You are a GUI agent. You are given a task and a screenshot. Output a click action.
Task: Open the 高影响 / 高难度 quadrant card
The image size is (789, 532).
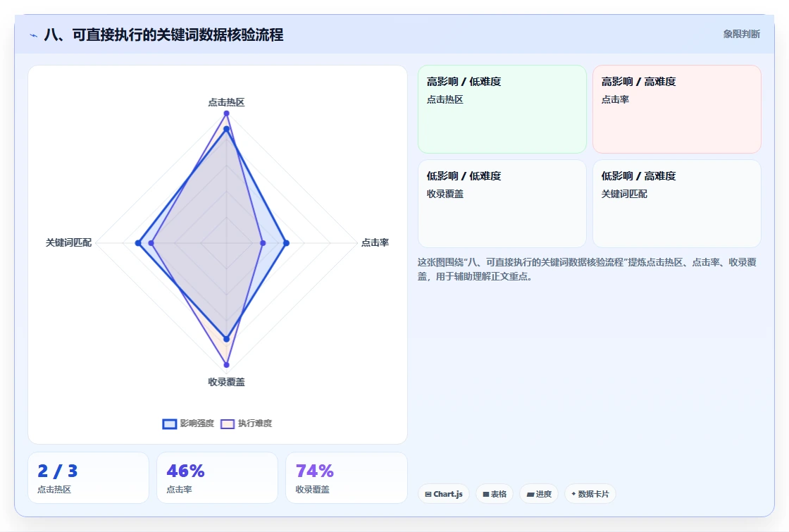coord(677,109)
